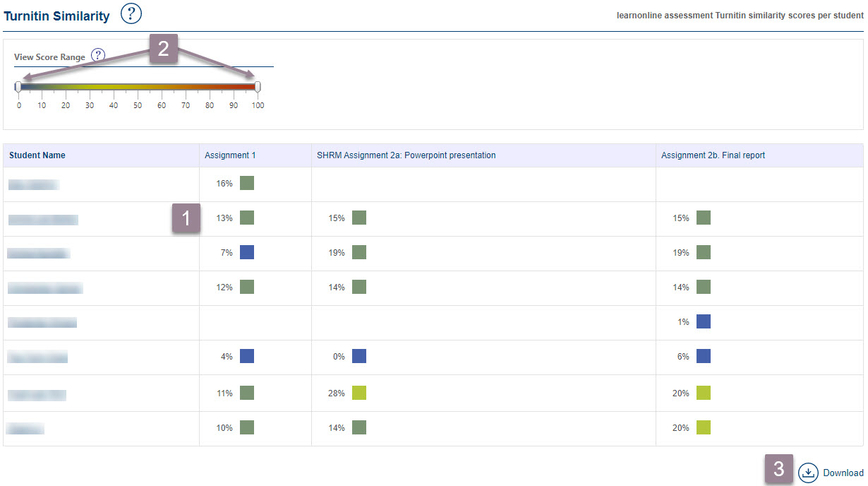This screenshot has width=868, height=486.
Task: Click the yellow square beside the bottom 20% score
Action: click(703, 427)
